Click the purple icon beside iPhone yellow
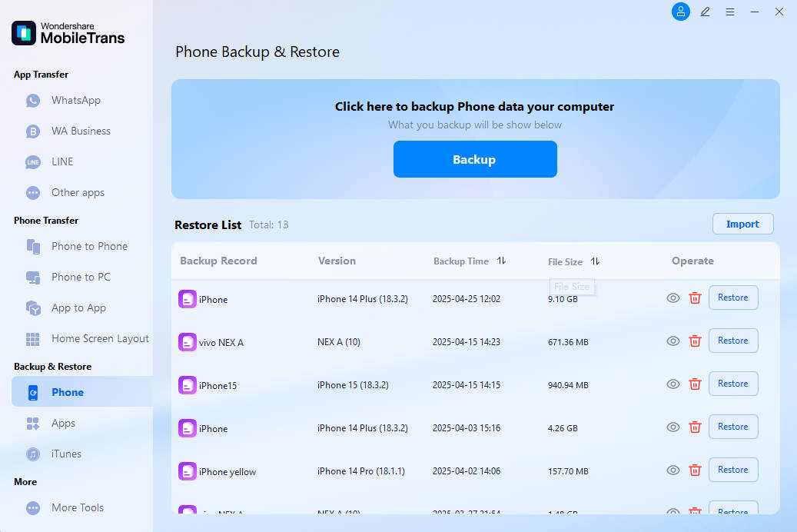Viewport: 797px width, 532px height. point(187,471)
